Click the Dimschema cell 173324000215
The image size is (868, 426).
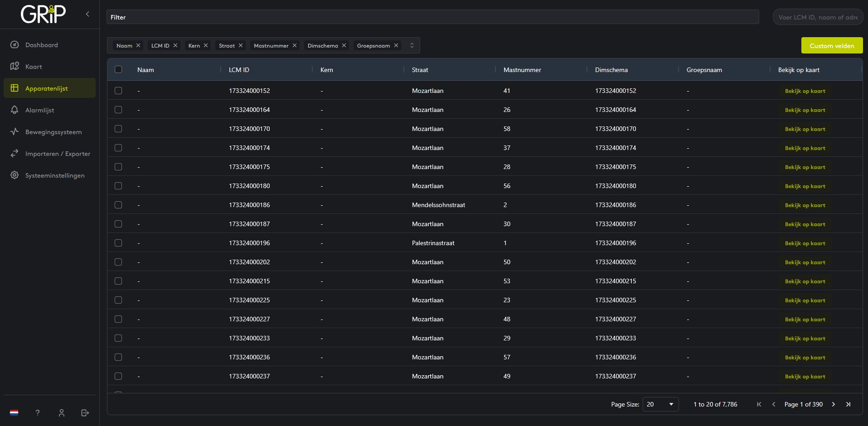(616, 281)
